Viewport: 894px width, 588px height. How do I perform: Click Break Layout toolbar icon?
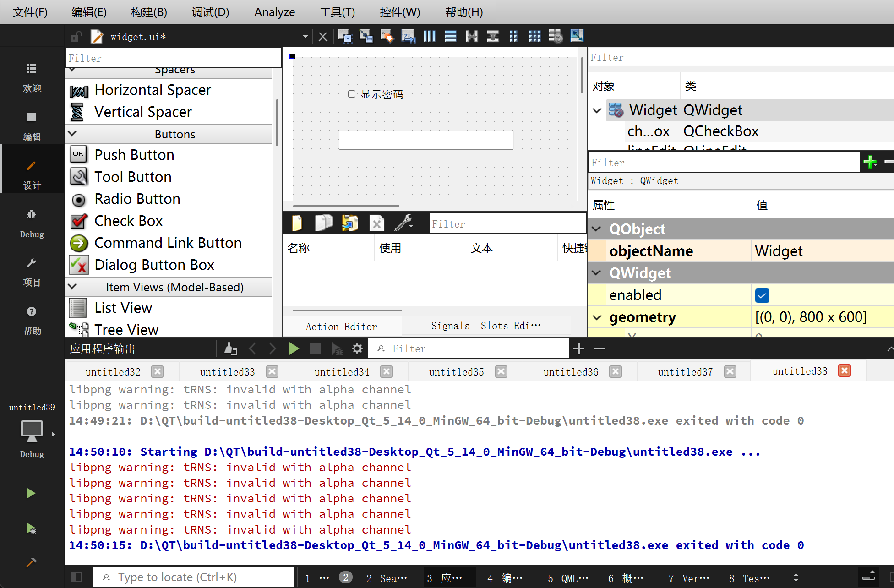pyautogui.click(x=556, y=36)
